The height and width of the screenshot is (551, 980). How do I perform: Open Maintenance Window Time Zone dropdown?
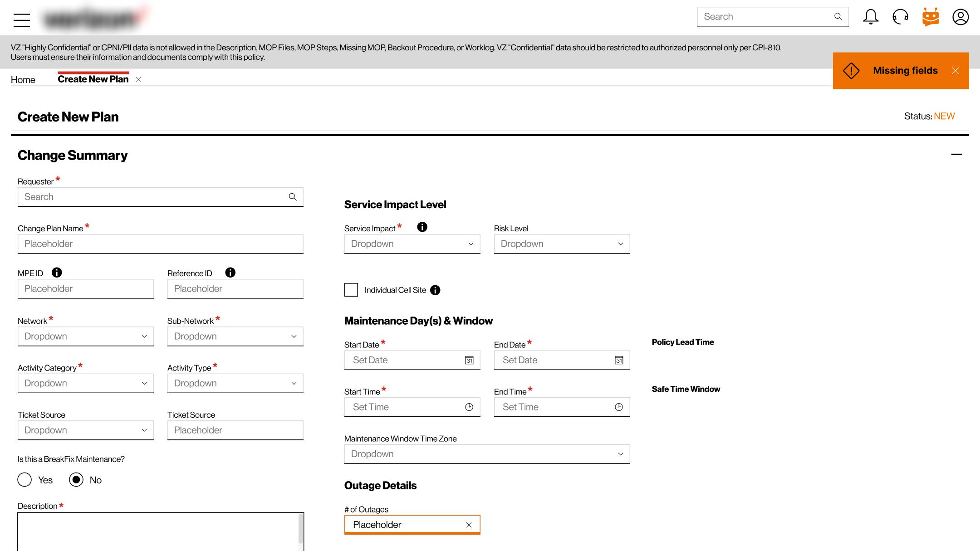coord(487,454)
